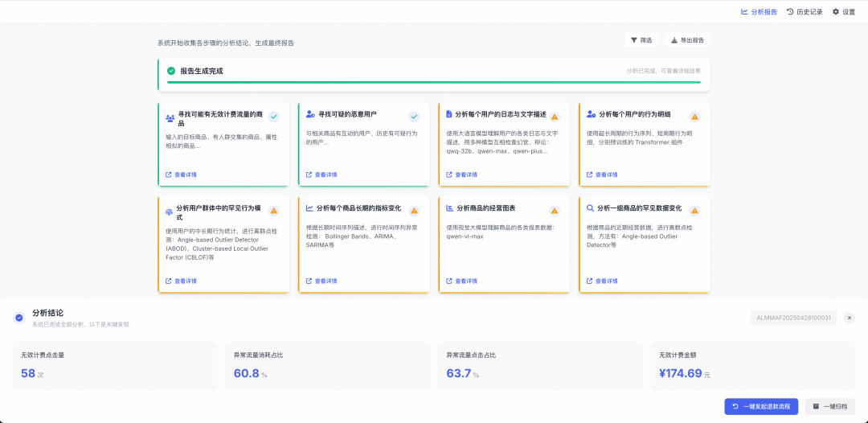The image size is (868, 423).
Task: Click the user icon on 寻找可疑的恶意用户 card
Action: [x=310, y=114]
